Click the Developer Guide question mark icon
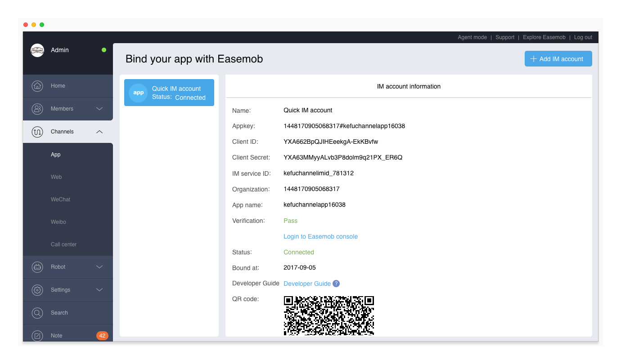The image size is (621, 364). (336, 284)
